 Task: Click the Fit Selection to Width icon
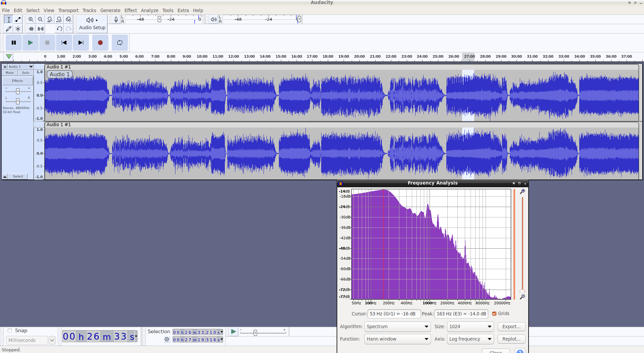(50, 19)
